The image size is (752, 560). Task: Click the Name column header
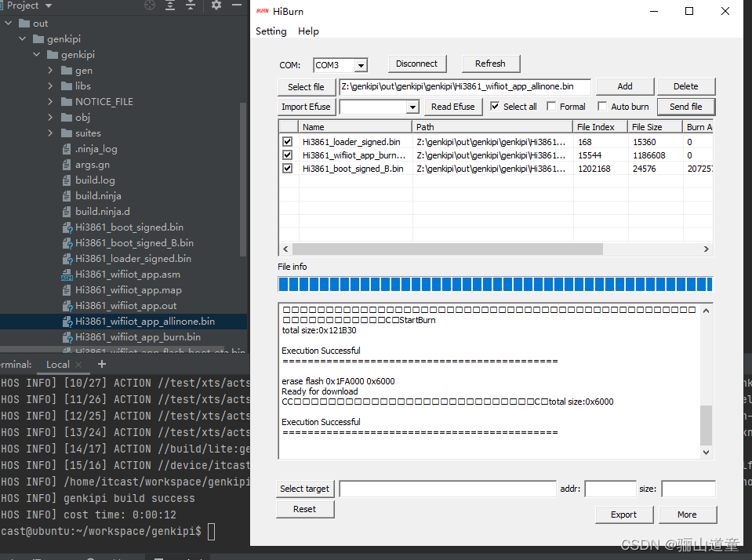(x=355, y=127)
